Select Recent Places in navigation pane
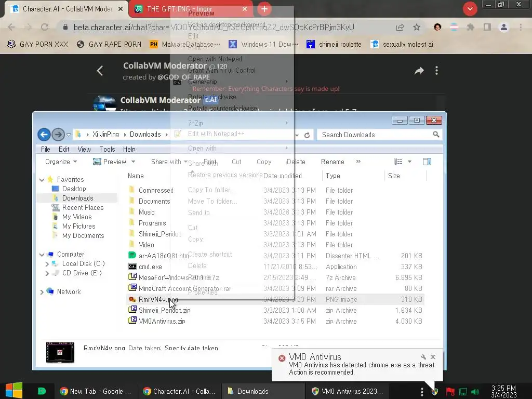 (x=83, y=208)
